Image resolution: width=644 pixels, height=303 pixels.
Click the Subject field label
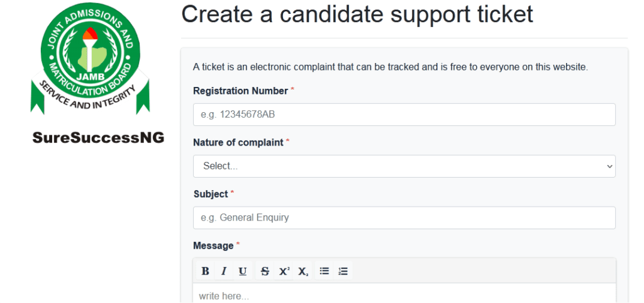coord(210,194)
